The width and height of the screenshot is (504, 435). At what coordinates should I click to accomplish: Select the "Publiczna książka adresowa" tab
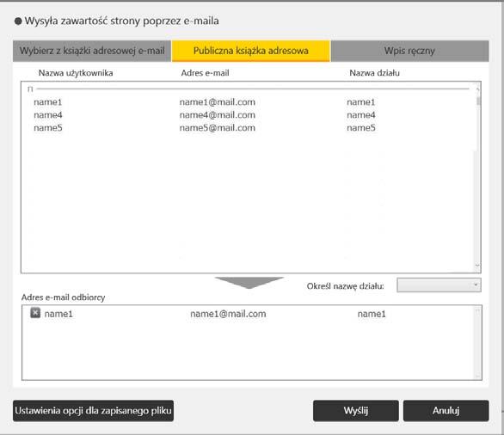[251, 51]
